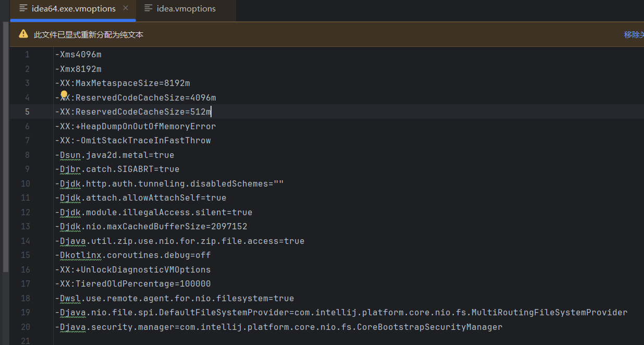Place cursor on the -Xms4096m line
The width and height of the screenshot is (644, 345).
pos(78,54)
